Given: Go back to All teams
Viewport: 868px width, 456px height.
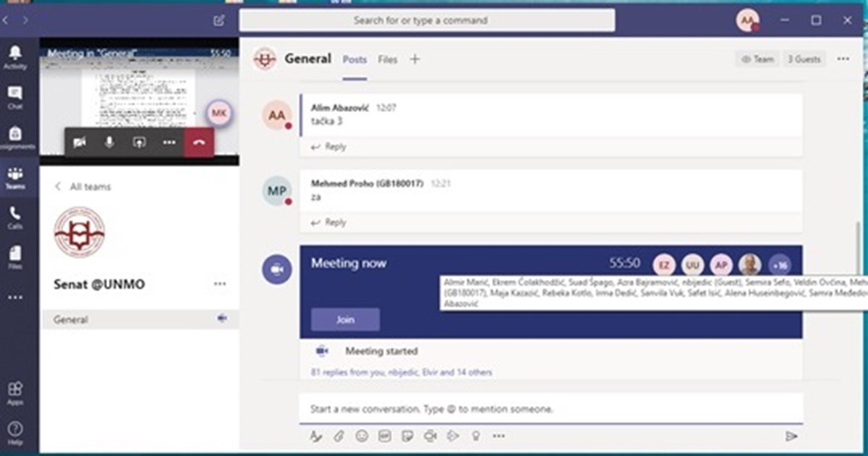Looking at the screenshot, I should (83, 187).
